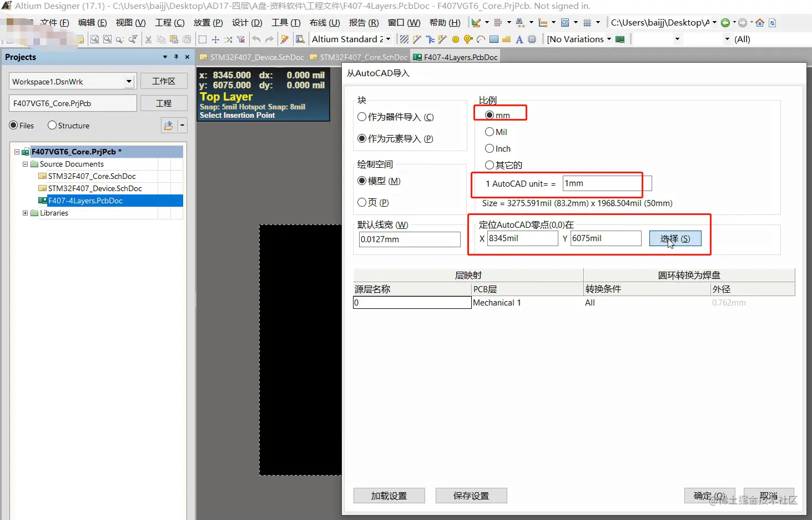The height and width of the screenshot is (520, 812).
Task: Select the place via tool
Action: (468, 39)
